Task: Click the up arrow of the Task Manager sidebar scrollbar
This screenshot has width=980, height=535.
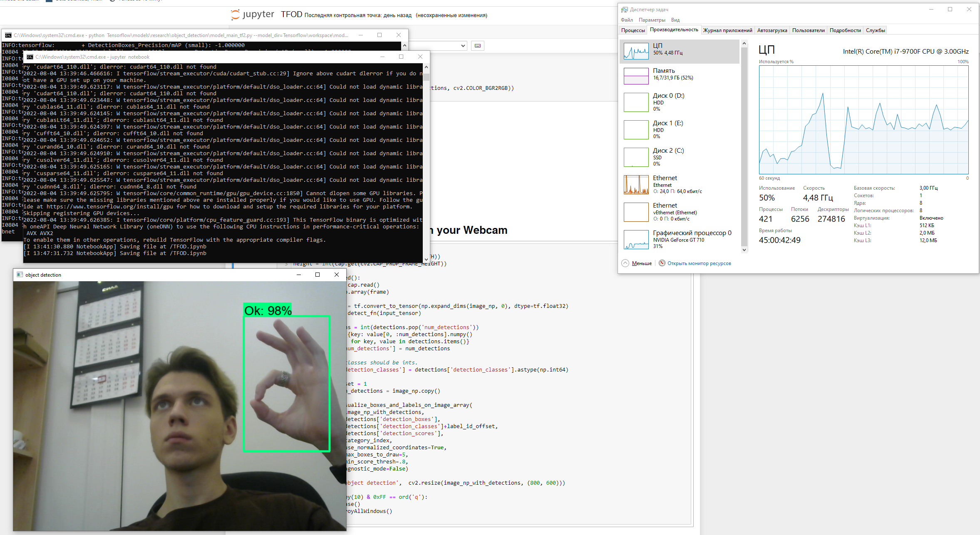Action: (744, 44)
